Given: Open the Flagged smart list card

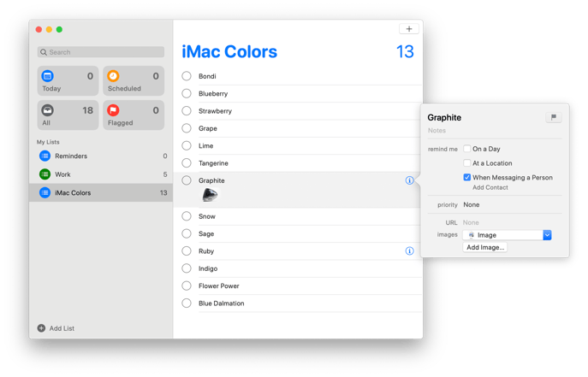Looking at the screenshot, I should click(x=134, y=115).
